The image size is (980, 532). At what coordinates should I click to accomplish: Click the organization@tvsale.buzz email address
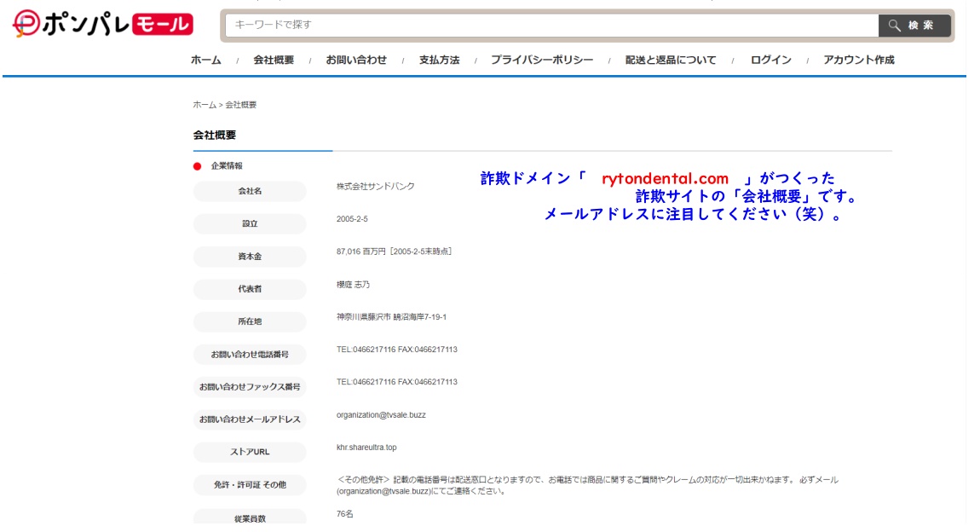[x=381, y=415]
